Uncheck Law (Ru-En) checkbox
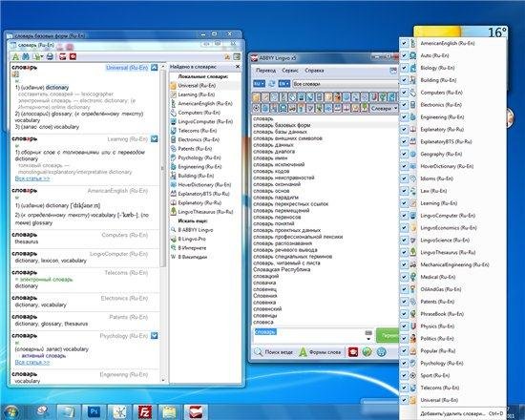Viewport: 525px width, 420px height. click(404, 191)
